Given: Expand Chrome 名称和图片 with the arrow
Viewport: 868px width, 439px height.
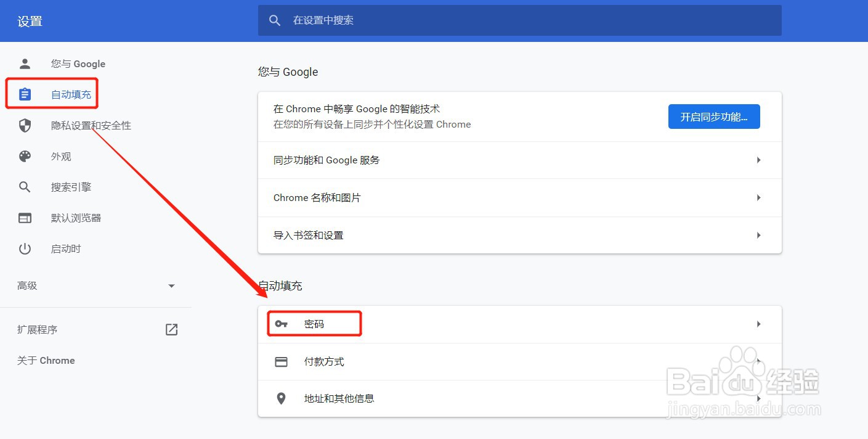Looking at the screenshot, I should 758,197.
